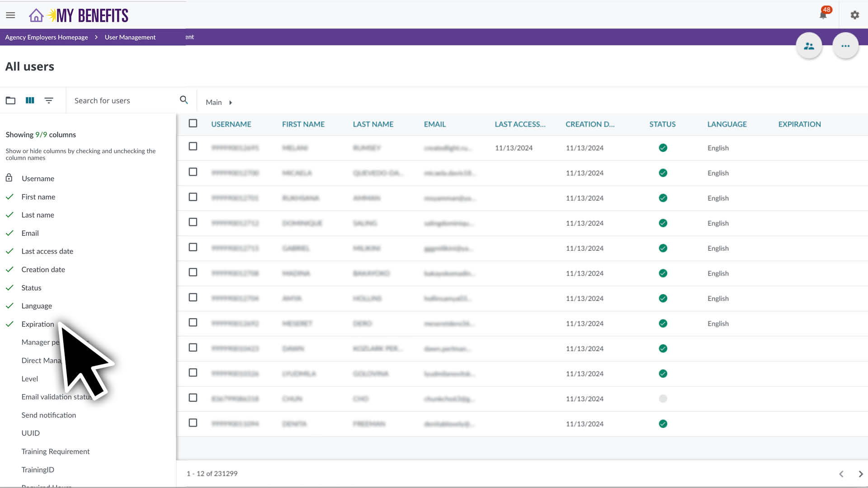
Task: Open the hamburger navigation menu
Action: 10,15
